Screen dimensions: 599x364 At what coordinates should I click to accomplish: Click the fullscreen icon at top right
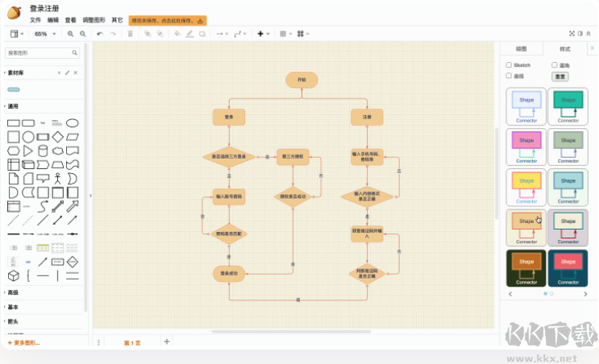572,34
